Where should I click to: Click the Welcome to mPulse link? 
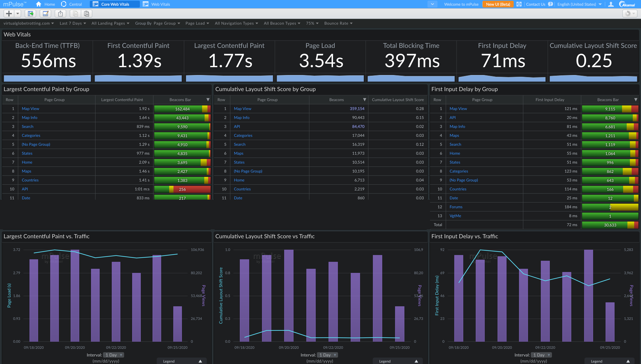[x=461, y=4]
